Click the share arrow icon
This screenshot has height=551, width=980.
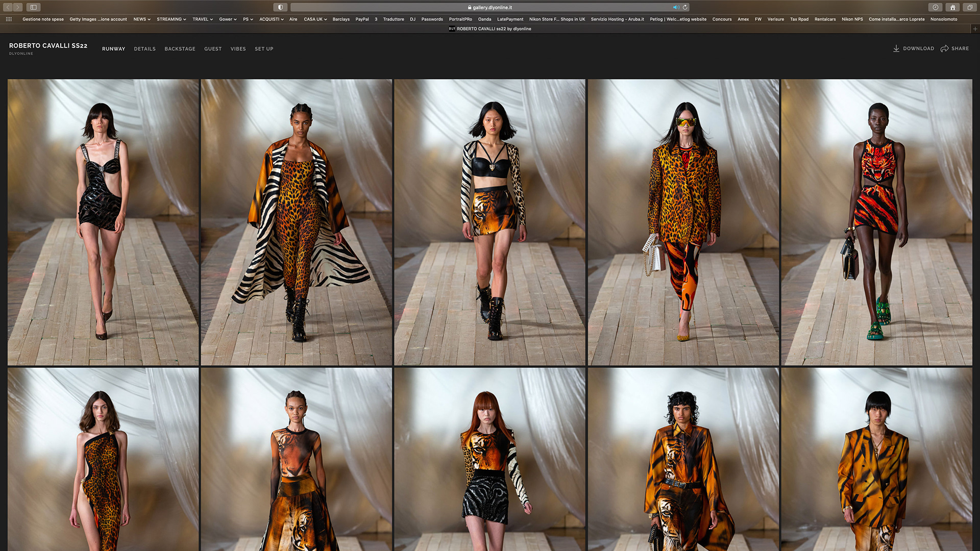pyautogui.click(x=944, y=48)
